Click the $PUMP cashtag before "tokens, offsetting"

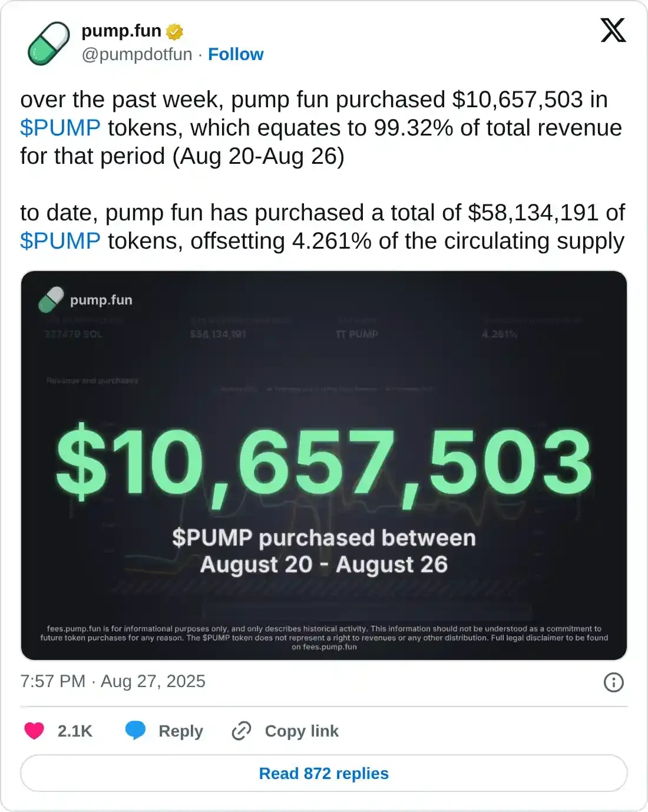(x=60, y=241)
